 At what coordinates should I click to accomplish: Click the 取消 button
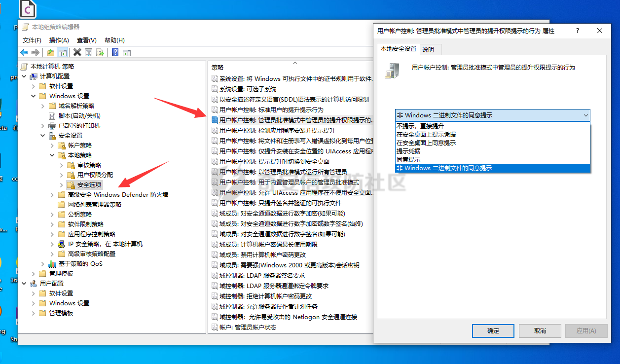click(x=540, y=330)
